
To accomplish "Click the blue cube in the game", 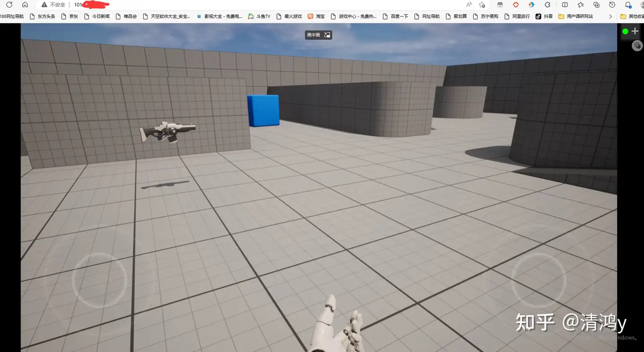I will (x=263, y=110).
